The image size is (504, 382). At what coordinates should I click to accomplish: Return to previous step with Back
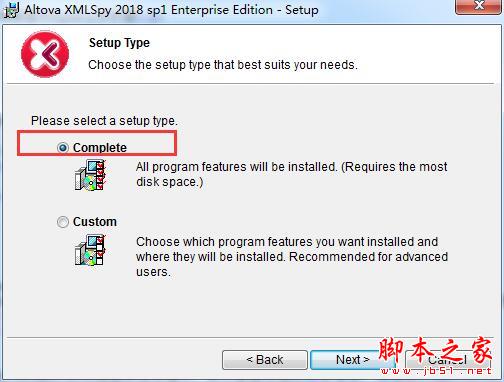(x=265, y=360)
